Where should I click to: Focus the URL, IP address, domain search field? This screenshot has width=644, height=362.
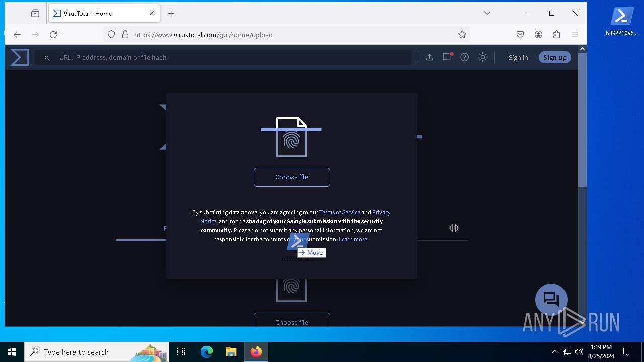pos(223,57)
